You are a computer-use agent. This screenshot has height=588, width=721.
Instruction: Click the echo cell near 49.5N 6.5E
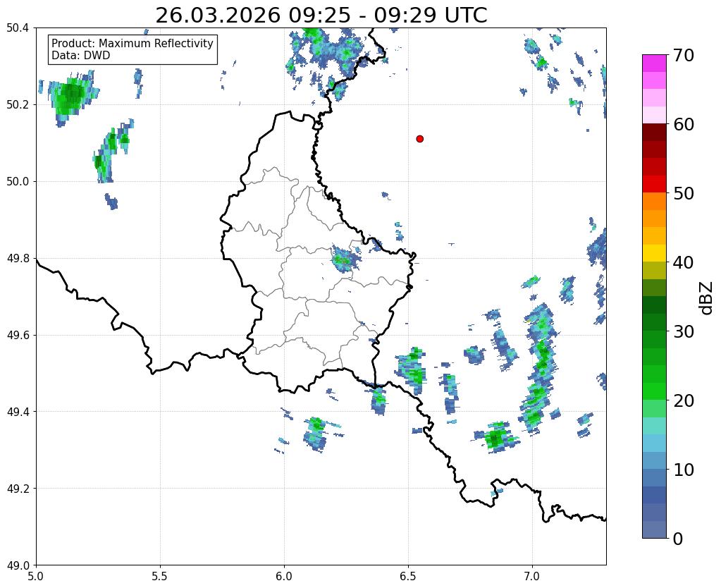412,371
